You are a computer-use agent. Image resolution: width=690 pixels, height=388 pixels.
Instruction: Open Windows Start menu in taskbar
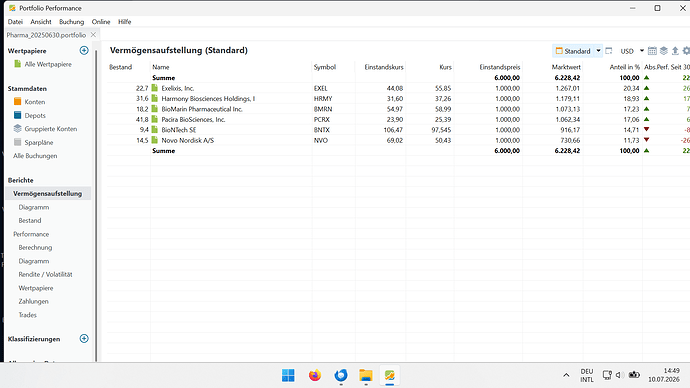coord(288,375)
